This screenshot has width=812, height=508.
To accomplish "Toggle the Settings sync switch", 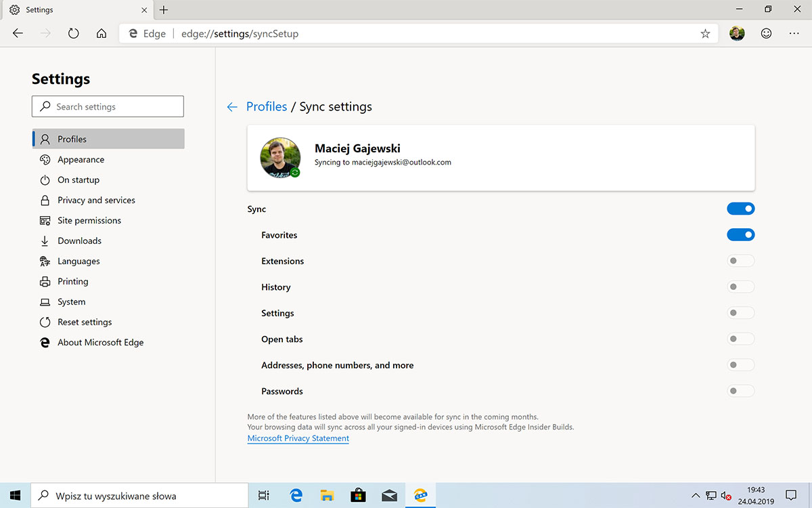I will pos(741,313).
